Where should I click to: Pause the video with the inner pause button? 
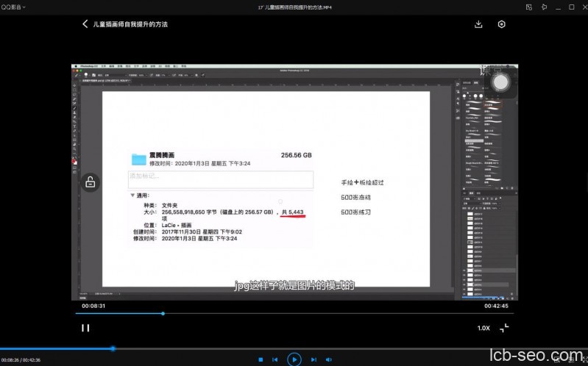(85, 328)
